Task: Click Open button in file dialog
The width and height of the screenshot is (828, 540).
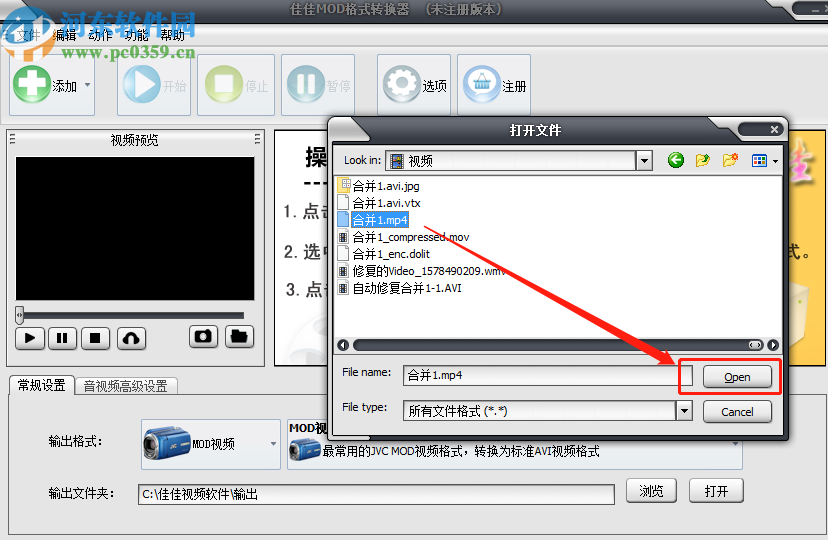Action: 737,377
